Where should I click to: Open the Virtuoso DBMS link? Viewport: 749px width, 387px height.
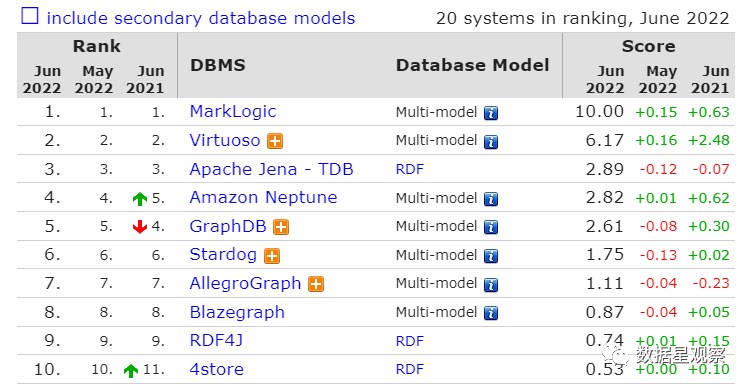tap(225, 140)
